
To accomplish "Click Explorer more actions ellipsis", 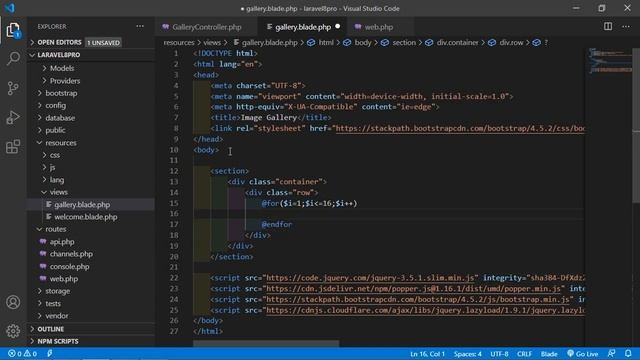I will point(140,27).
